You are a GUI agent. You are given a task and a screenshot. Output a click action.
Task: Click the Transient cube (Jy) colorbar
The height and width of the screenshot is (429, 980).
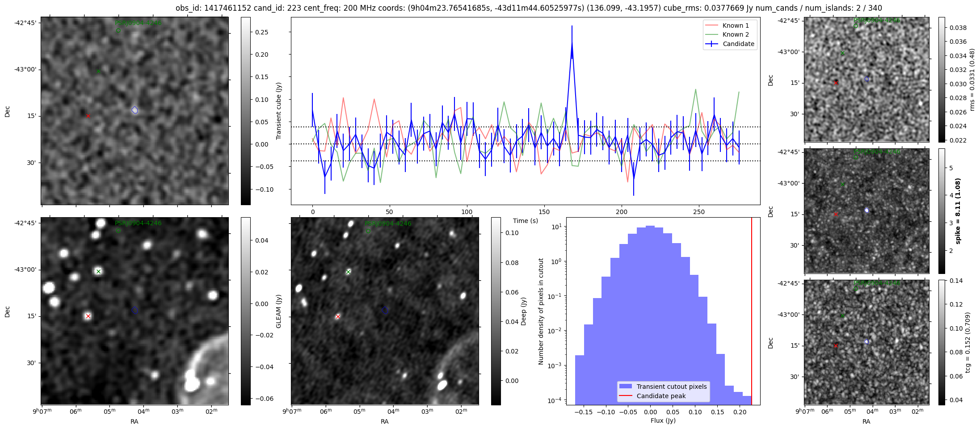(x=246, y=111)
